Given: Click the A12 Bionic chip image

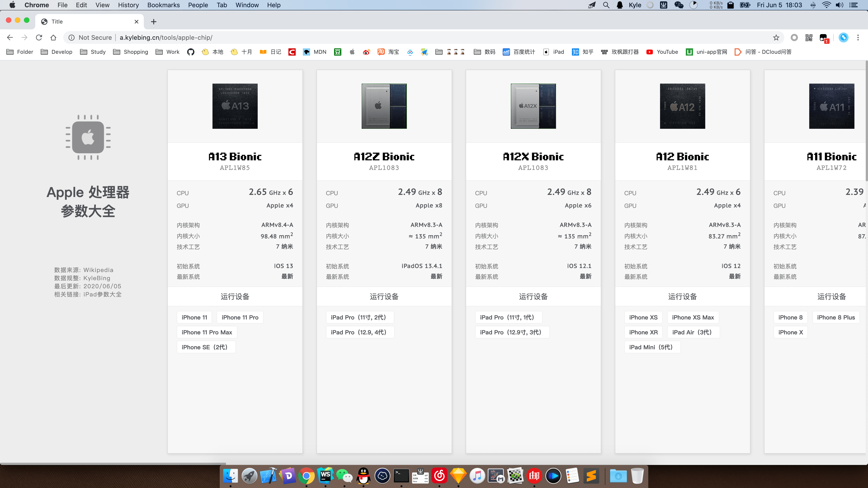Looking at the screenshot, I should tap(682, 106).
